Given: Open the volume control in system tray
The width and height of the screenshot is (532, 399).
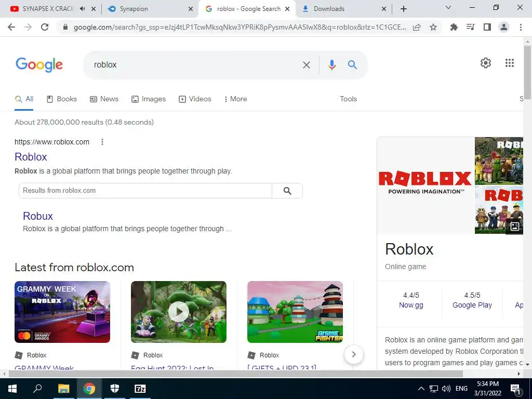Looking at the screenshot, I should pos(446,389).
